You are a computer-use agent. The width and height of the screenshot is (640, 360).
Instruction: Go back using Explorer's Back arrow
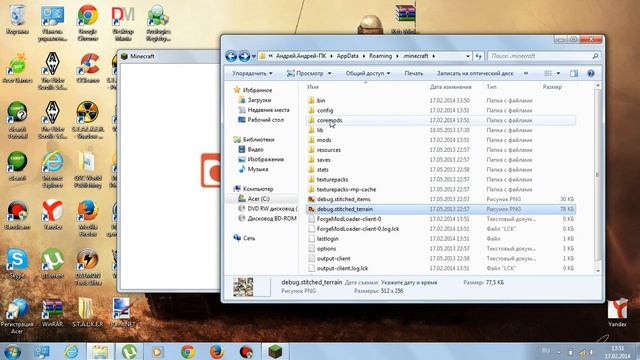coord(231,56)
